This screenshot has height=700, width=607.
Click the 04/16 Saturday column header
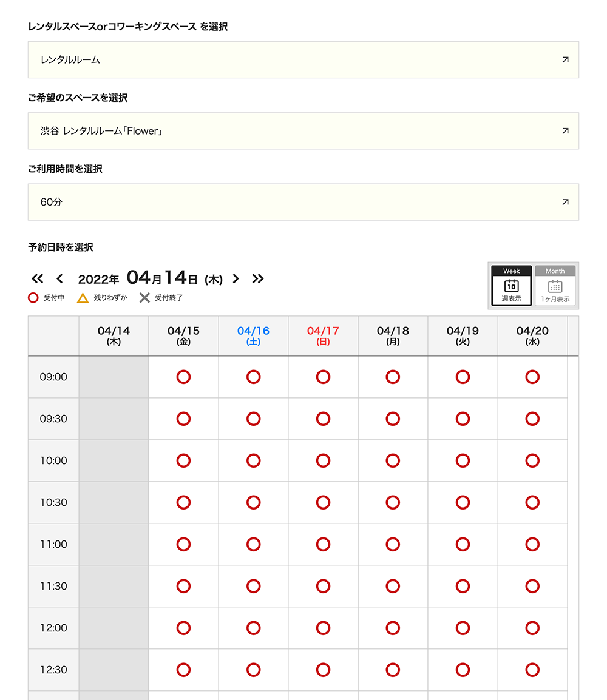[253, 335]
